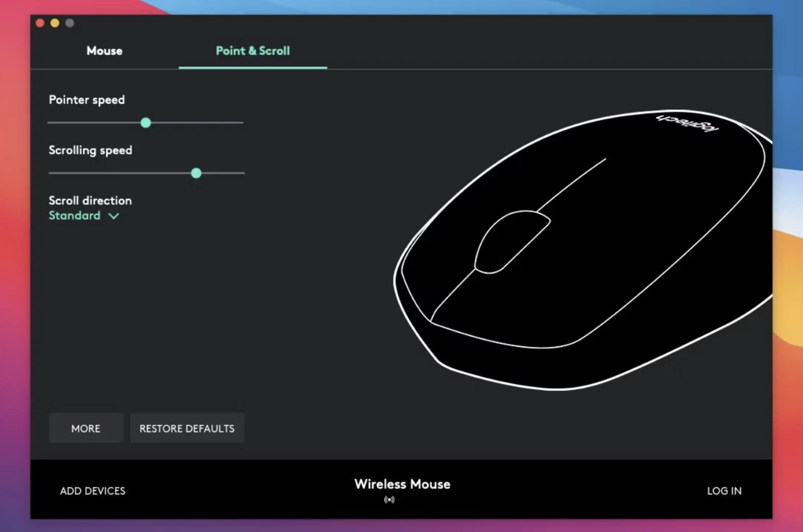The image size is (803, 532).
Task: Minimize the window with the yellow button
Action: 55,23
